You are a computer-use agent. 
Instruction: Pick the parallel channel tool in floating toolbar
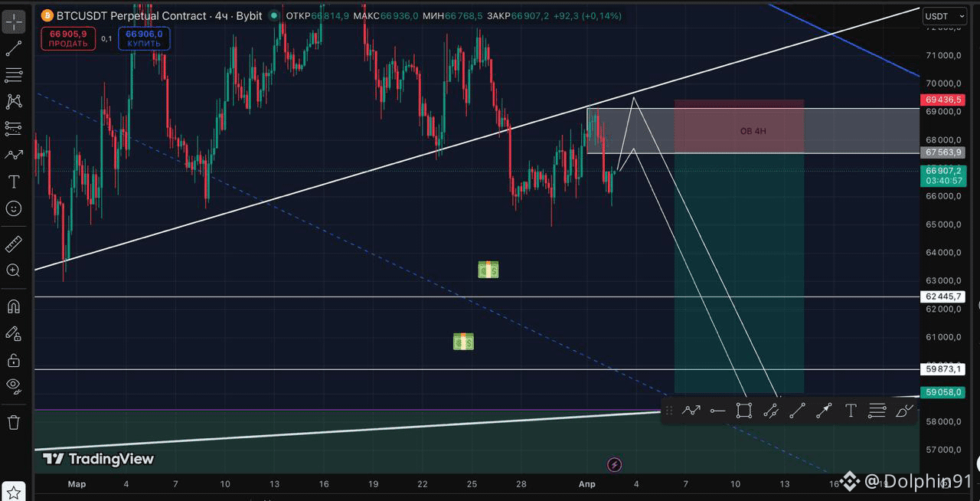click(771, 411)
